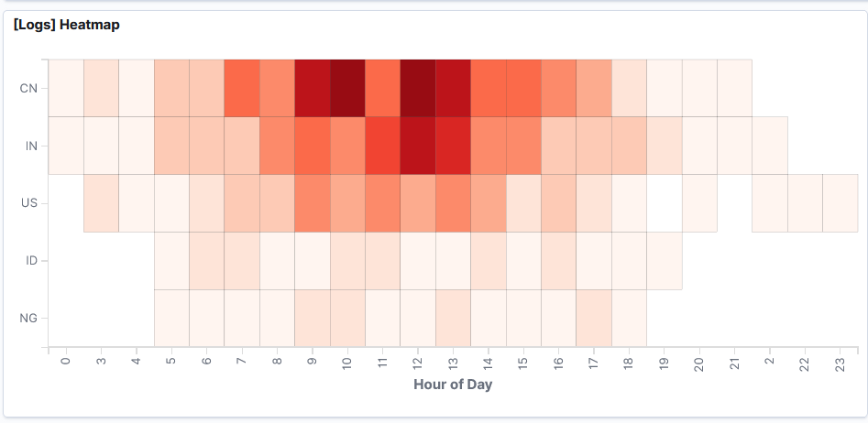Click the NG label on the y-axis

27,319
